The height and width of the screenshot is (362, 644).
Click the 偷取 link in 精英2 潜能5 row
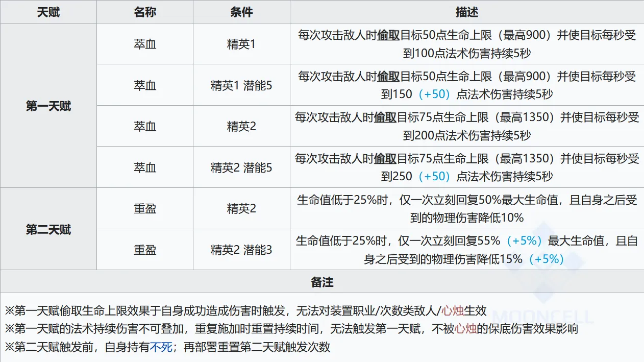385,159
